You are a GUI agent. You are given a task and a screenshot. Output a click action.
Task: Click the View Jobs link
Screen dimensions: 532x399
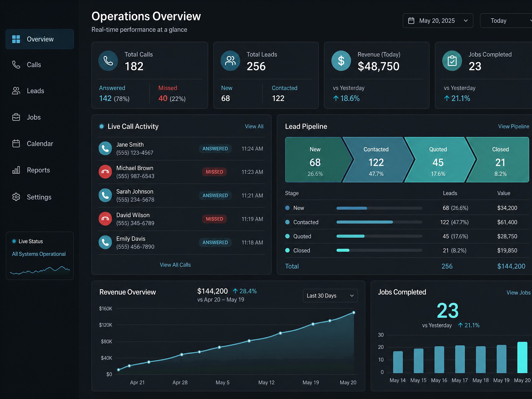coord(518,292)
